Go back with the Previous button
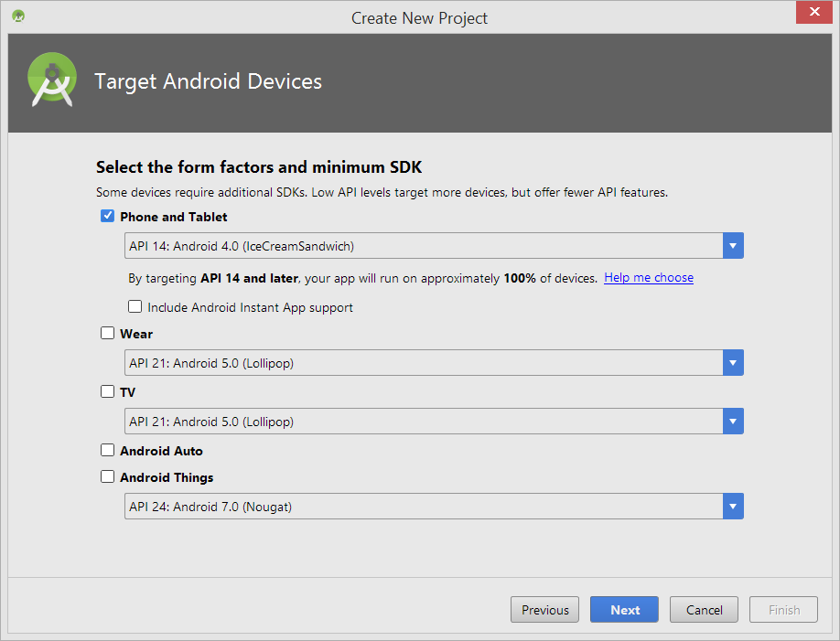Viewport: 840px width, 641px height. (x=544, y=610)
